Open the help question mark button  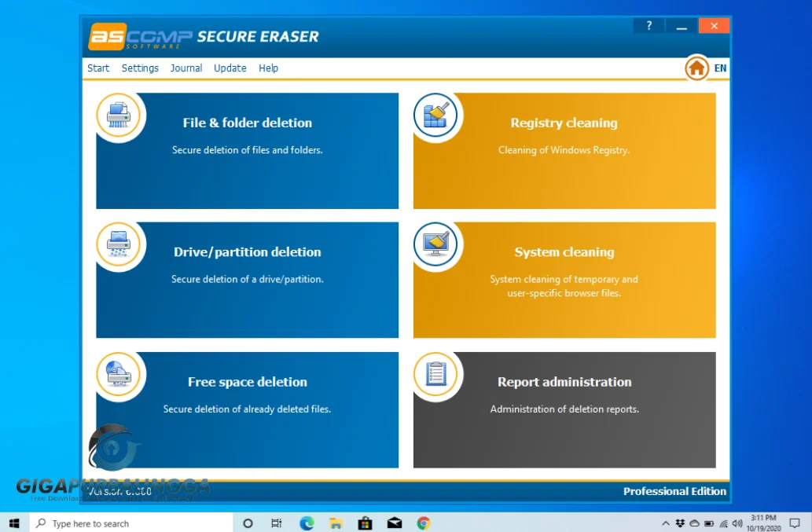648,25
